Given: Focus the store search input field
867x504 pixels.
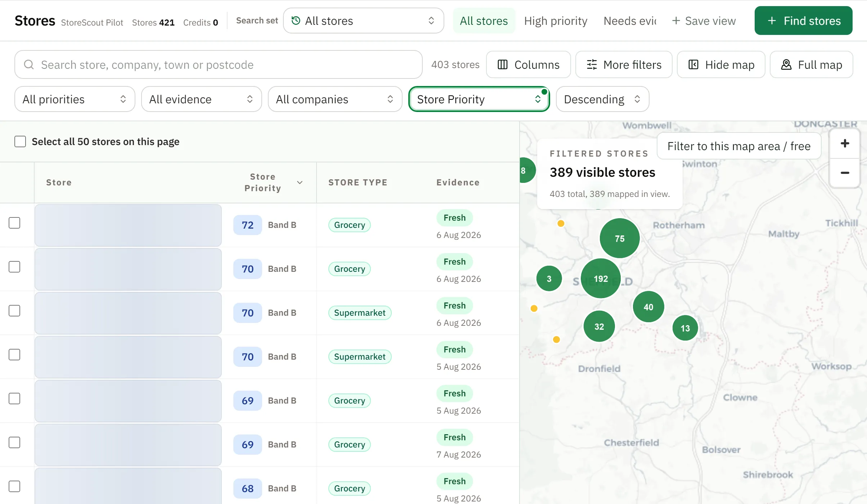Looking at the screenshot, I should click(x=218, y=64).
